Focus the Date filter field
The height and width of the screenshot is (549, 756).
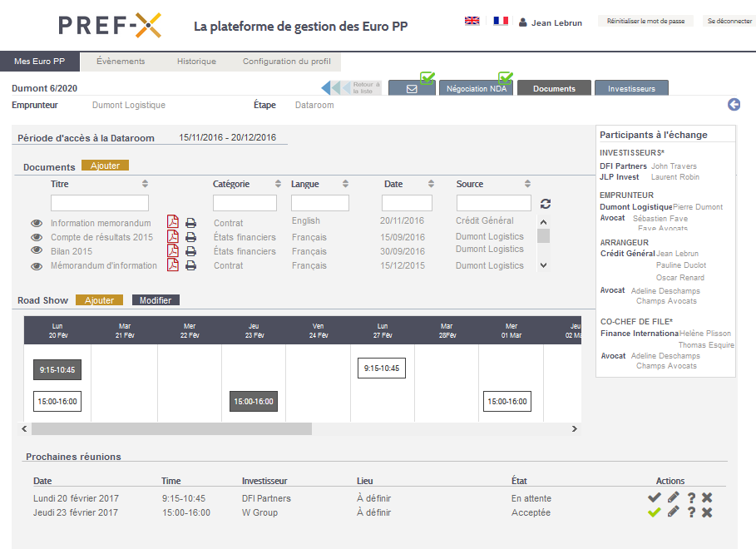click(x=407, y=203)
